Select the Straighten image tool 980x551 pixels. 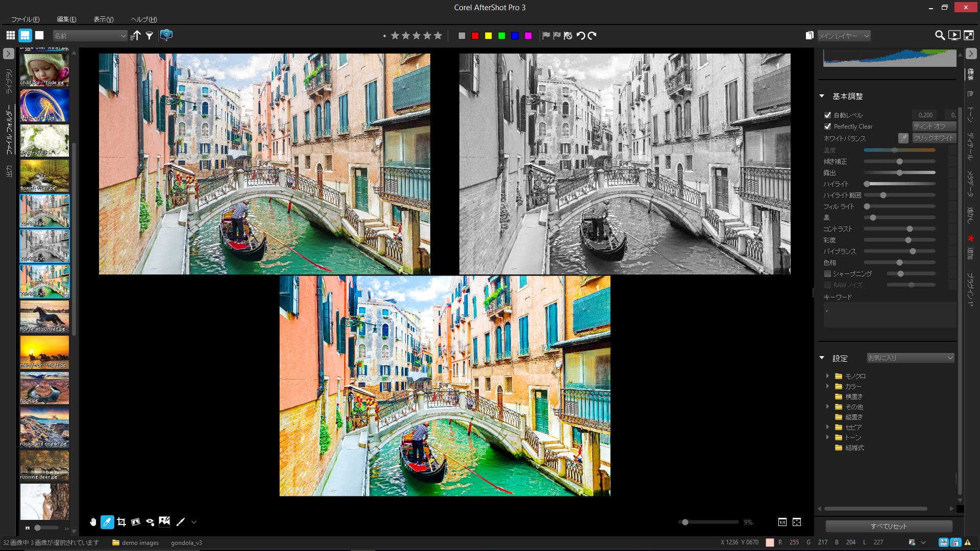pos(135,522)
